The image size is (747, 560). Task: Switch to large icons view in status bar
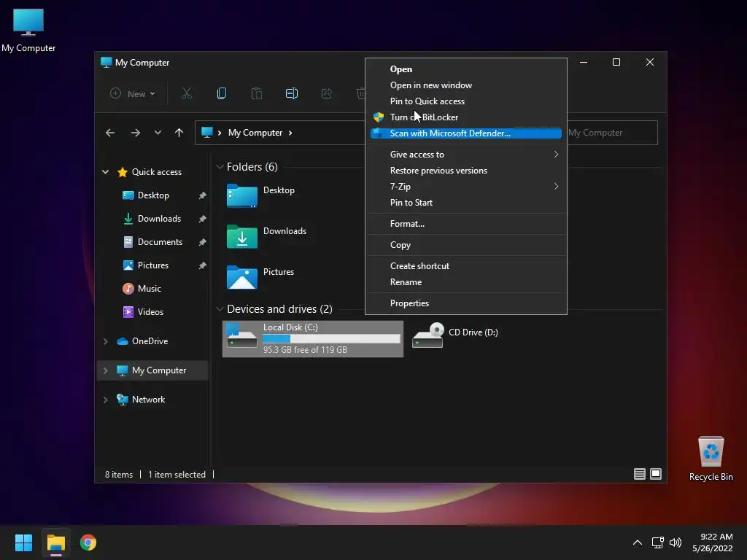(x=656, y=474)
